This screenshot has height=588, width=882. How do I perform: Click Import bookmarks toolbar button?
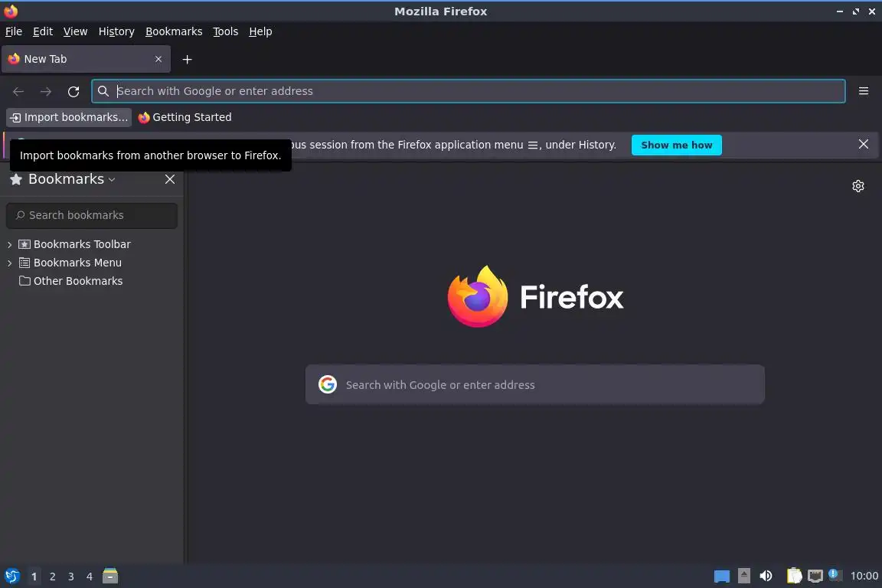69,117
